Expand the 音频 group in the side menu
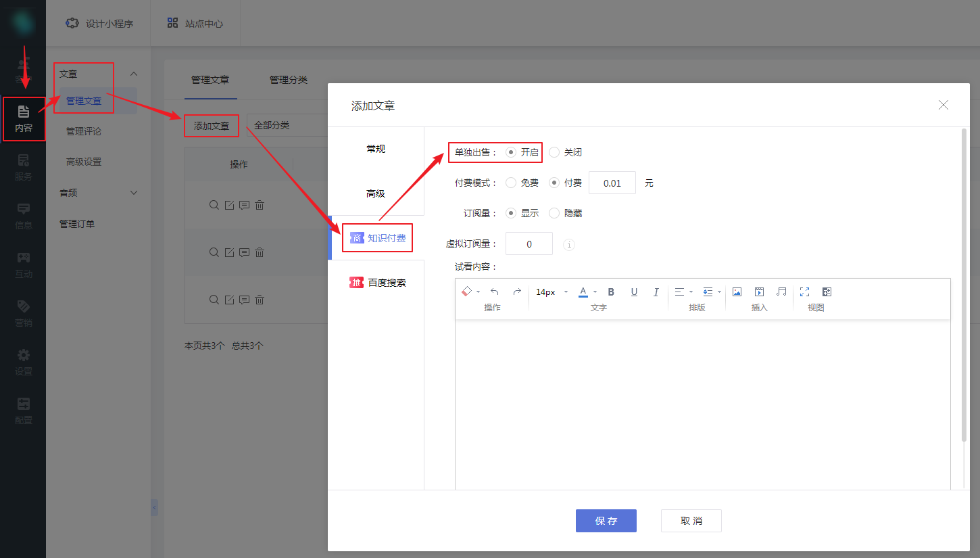Viewport: 980px width, 558px height. [134, 193]
